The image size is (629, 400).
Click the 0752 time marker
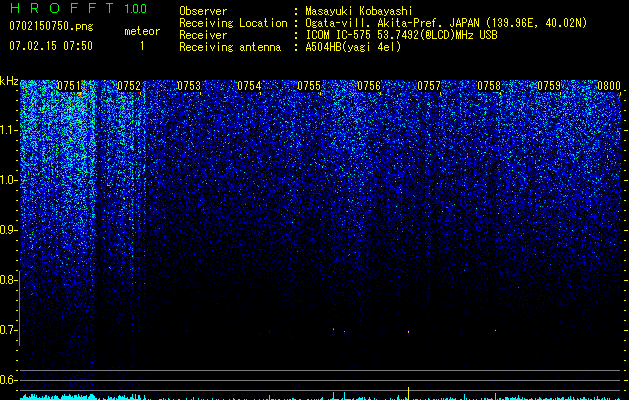point(129,86)
